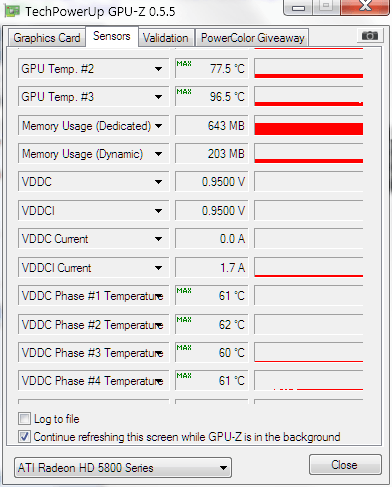
Task: Minimize the GPU-Z window
Action: (298, 7)
